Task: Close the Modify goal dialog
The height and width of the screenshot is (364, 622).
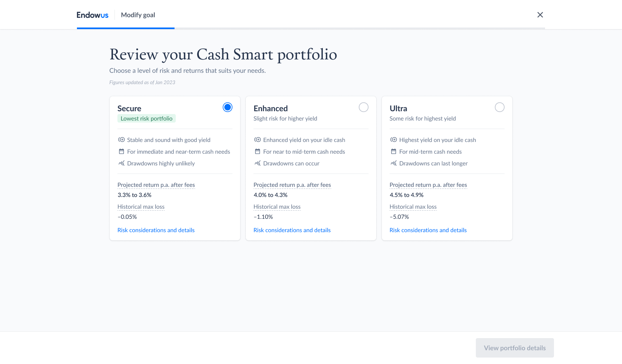Action: pos(540,15)
